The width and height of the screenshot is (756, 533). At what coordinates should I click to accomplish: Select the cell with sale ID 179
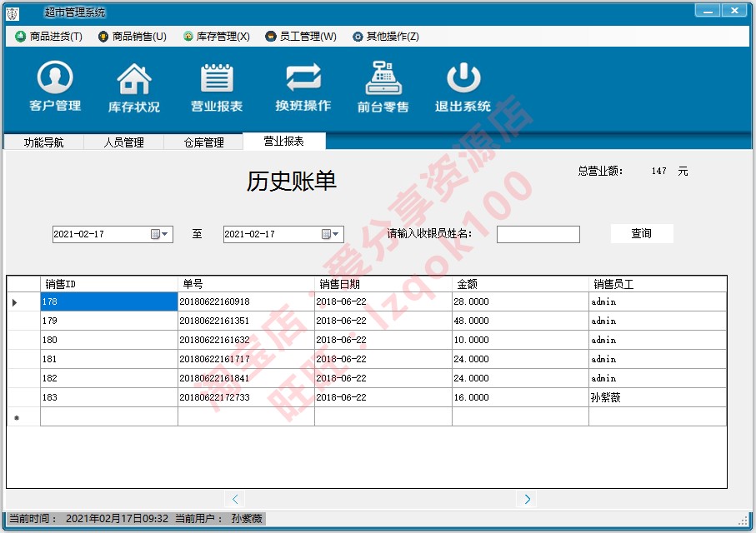point(109,321)
